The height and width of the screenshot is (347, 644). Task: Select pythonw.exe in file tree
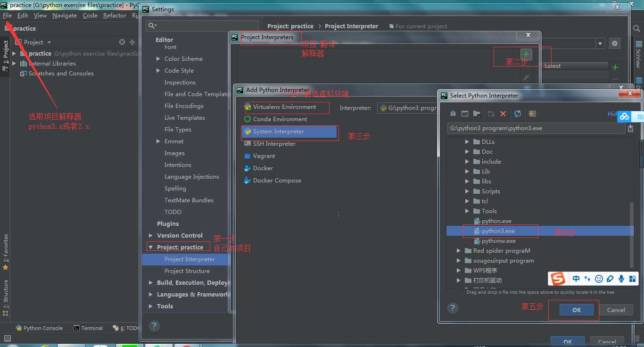pyautogui.click(x=495, y=241)
